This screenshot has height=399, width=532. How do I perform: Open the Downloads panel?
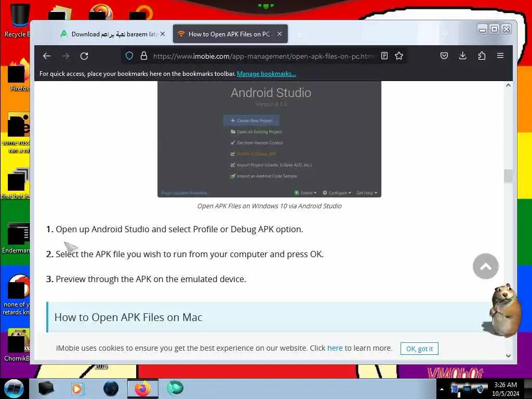tap(462, 56)
